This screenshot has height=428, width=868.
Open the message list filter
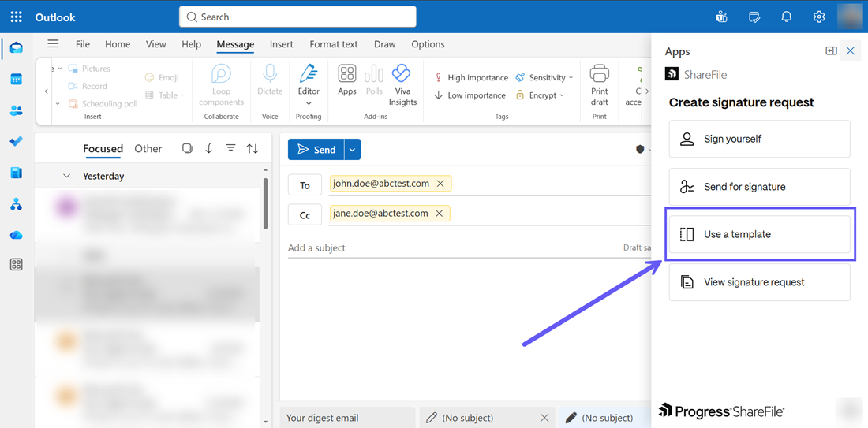click(x=231, y=148)
